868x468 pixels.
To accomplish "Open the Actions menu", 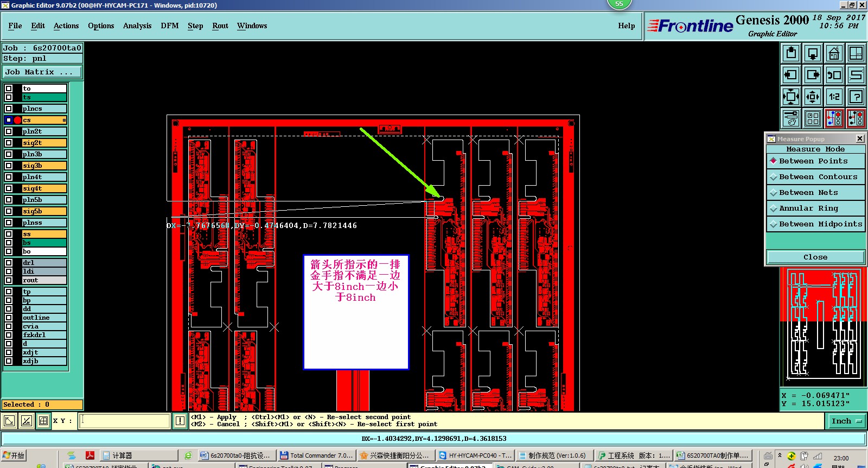I will click(x=66, y=26).
